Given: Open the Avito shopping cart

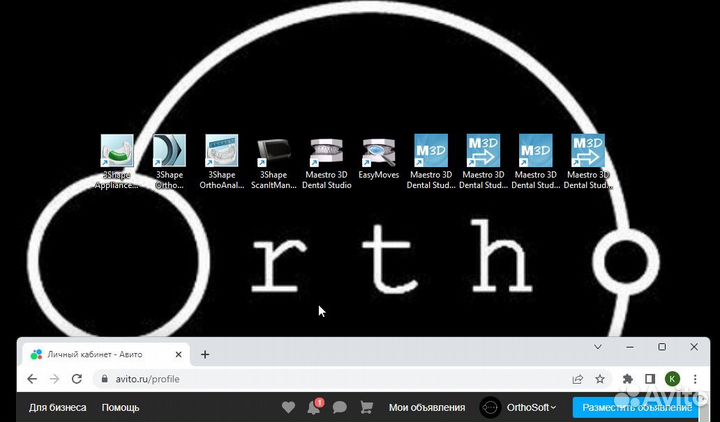Looking at the screenshot, I should [x=366, y=407].
